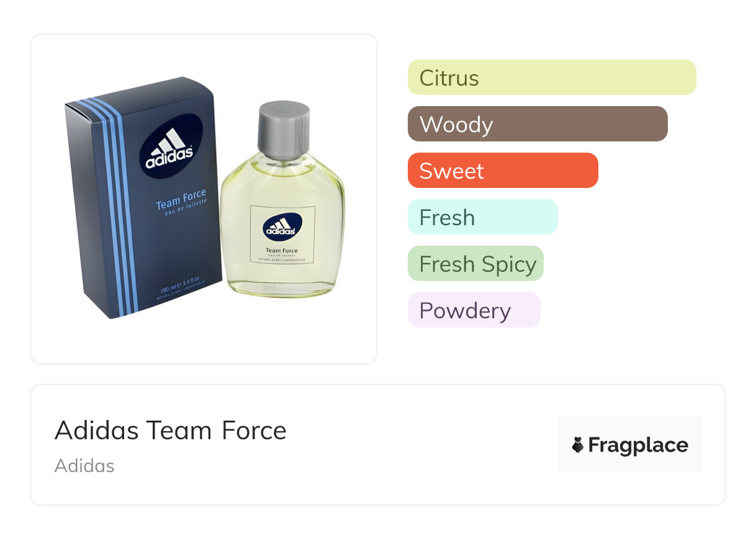
Task: Click the Fragplace wordmark text
Action: (x=638, y=445)
